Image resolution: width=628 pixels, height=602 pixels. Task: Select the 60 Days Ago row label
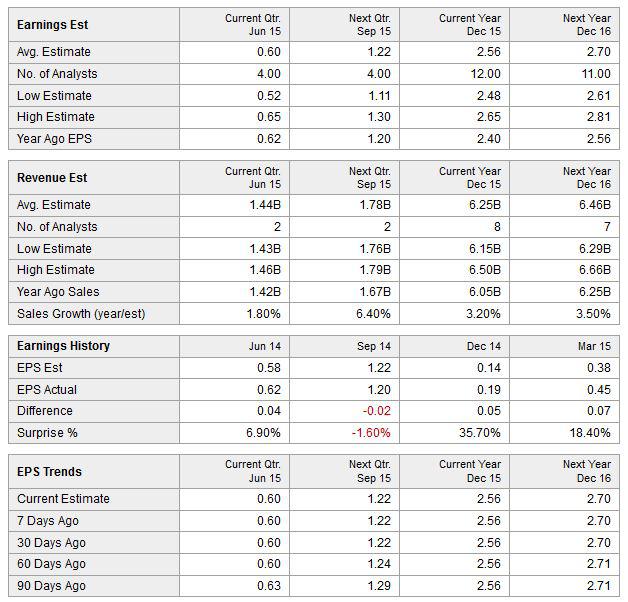pyautogui.click(x=51, y=564)
